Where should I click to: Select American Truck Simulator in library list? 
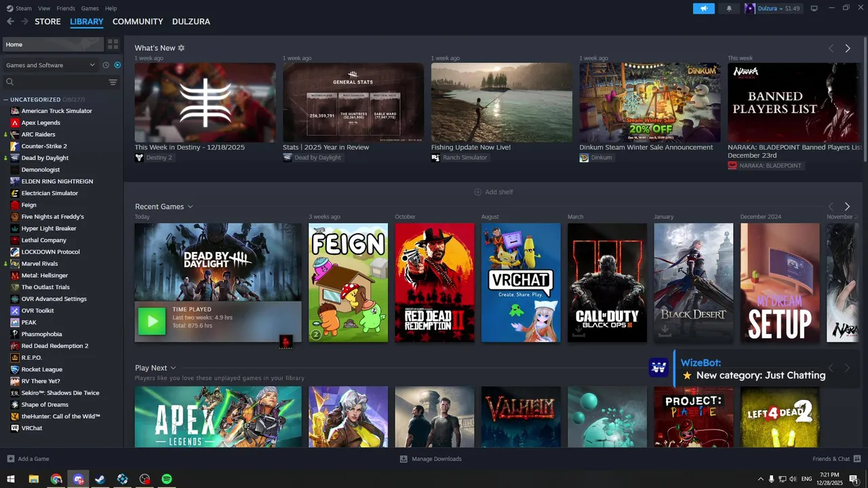[x=56, y=111]
